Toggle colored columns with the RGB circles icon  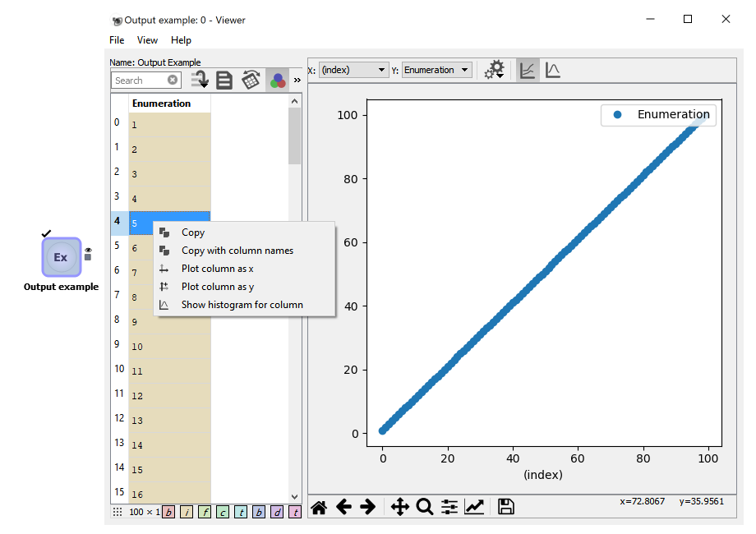click(x=278, y=80)
